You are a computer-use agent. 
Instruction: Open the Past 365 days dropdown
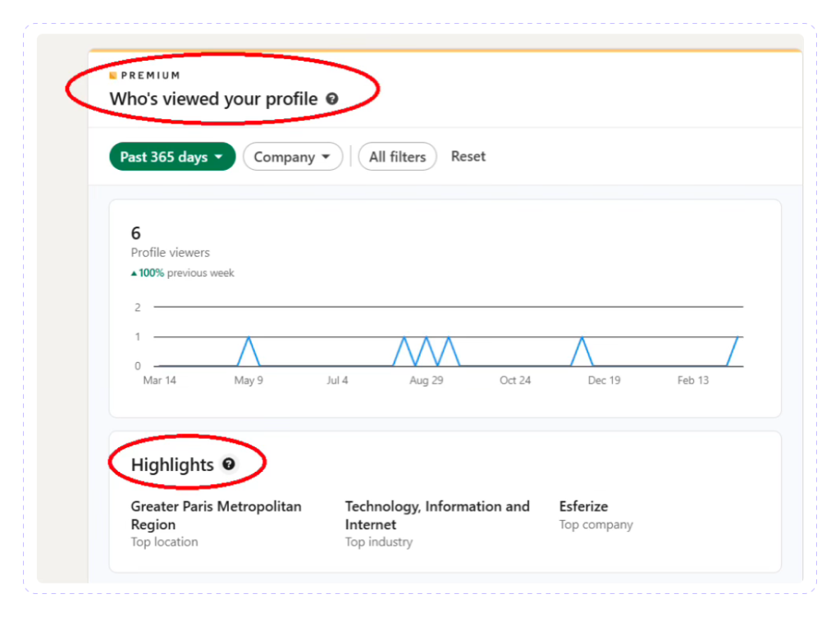pyautogui.click(x=172, y=157)
